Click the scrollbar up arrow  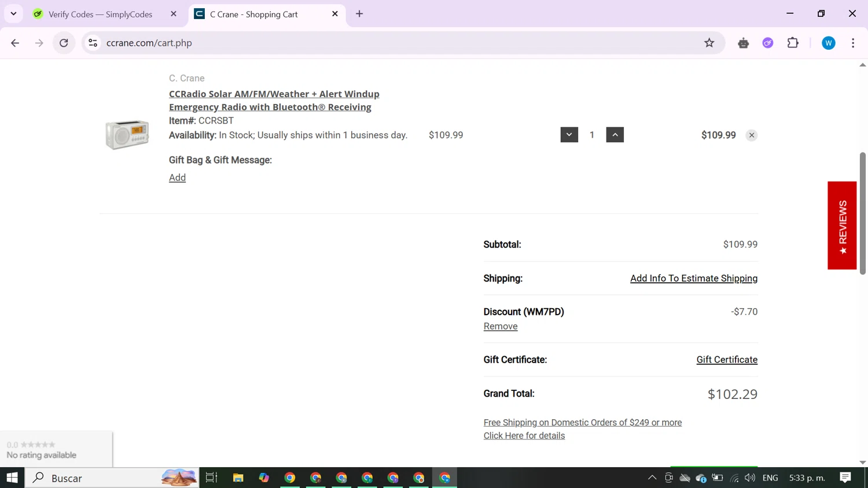pos(863,65)
